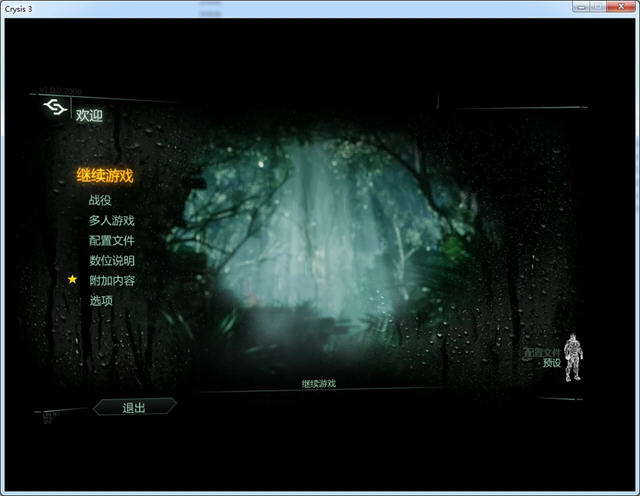
Task: Click the 继续游戏 caption below the preview
Action: pos(319,383)
